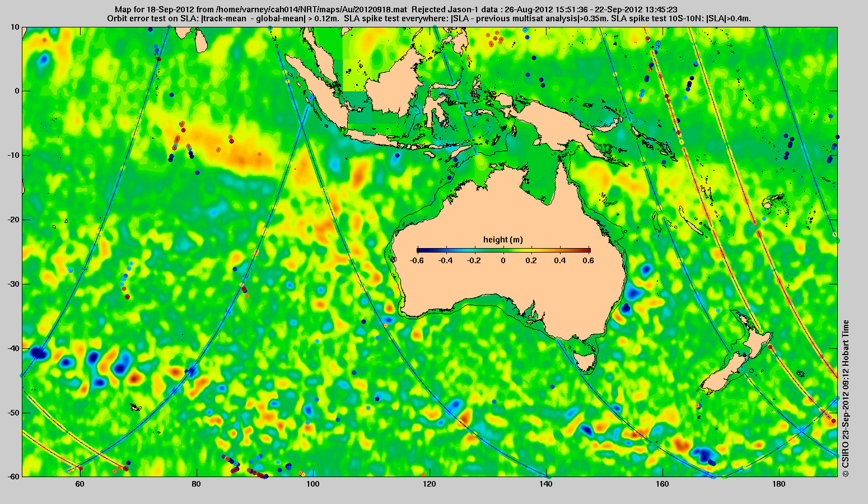Click the latitude axis label 10
868x504 pixels.
(15, 27)
